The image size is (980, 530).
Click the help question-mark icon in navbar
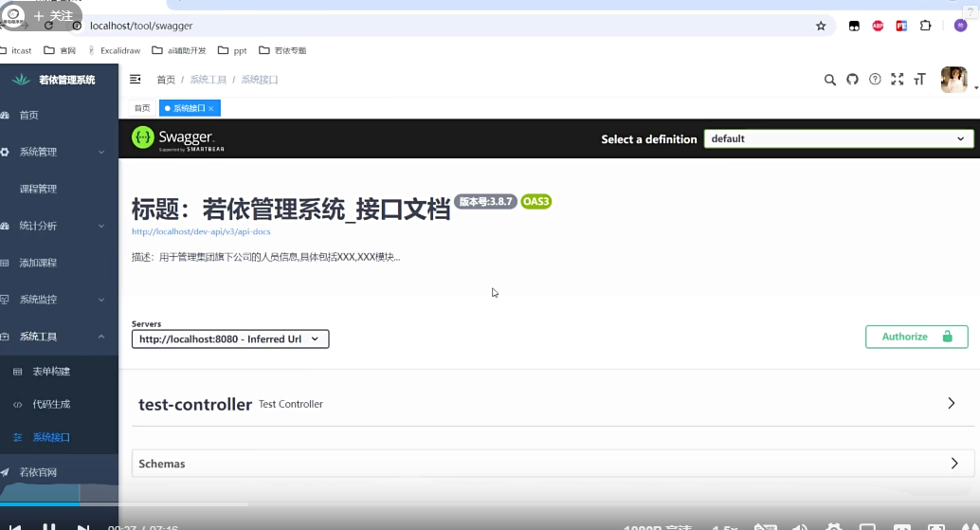[875, 80]
